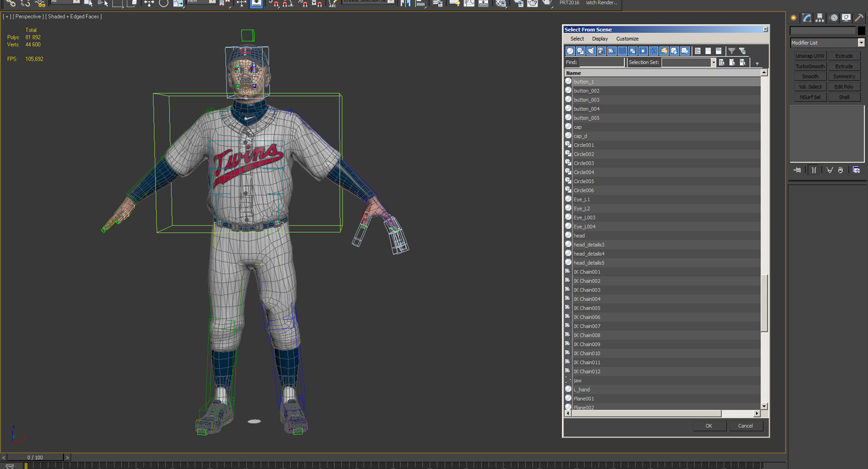
Task: Click the Display Containers icon
Action: (x=664, y=51)
